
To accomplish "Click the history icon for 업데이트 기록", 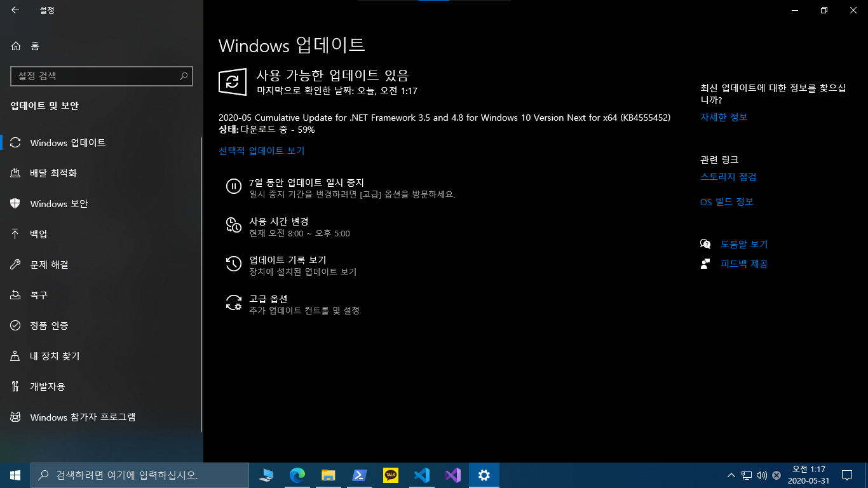I will [x=234, y=263].
